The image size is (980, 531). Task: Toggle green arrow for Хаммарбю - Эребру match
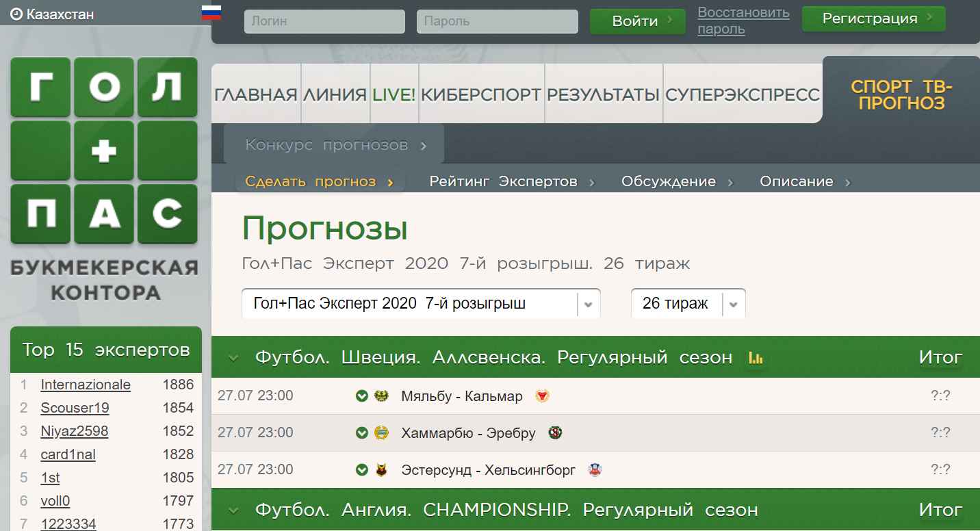[362, 433]
